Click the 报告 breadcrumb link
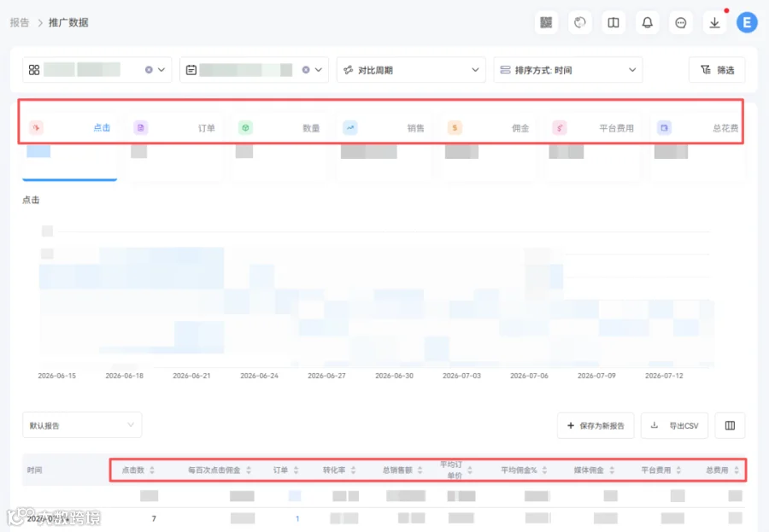 [x=20, y=22]
